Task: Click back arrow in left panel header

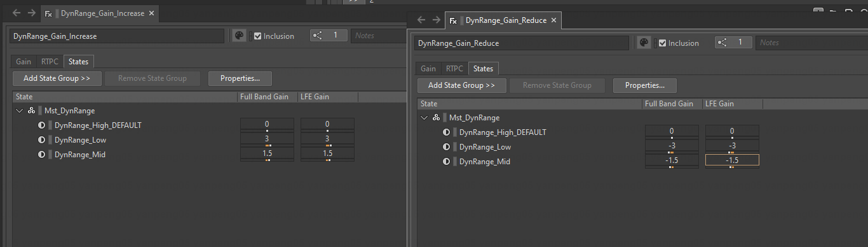Action: (17, 13)
